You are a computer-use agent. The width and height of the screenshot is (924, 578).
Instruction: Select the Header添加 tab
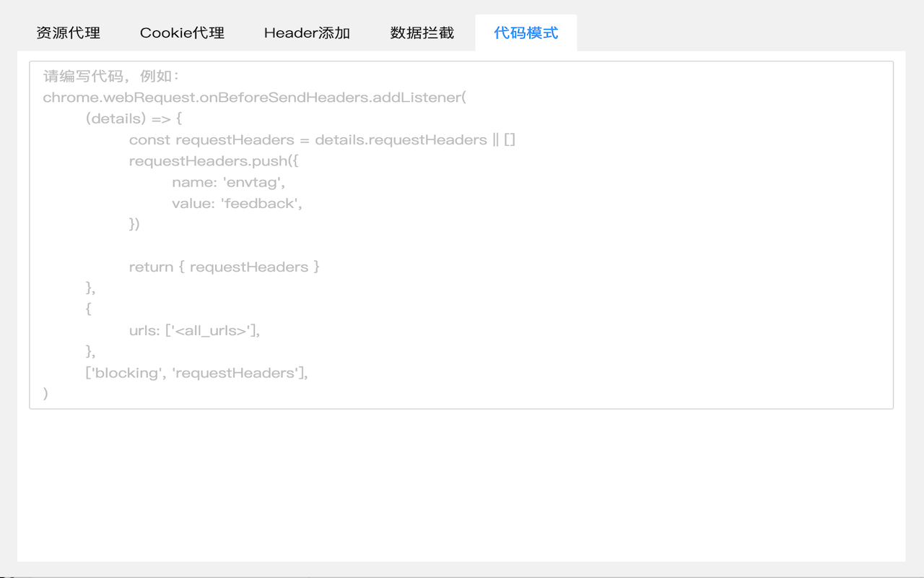click(x=308, y=33)
